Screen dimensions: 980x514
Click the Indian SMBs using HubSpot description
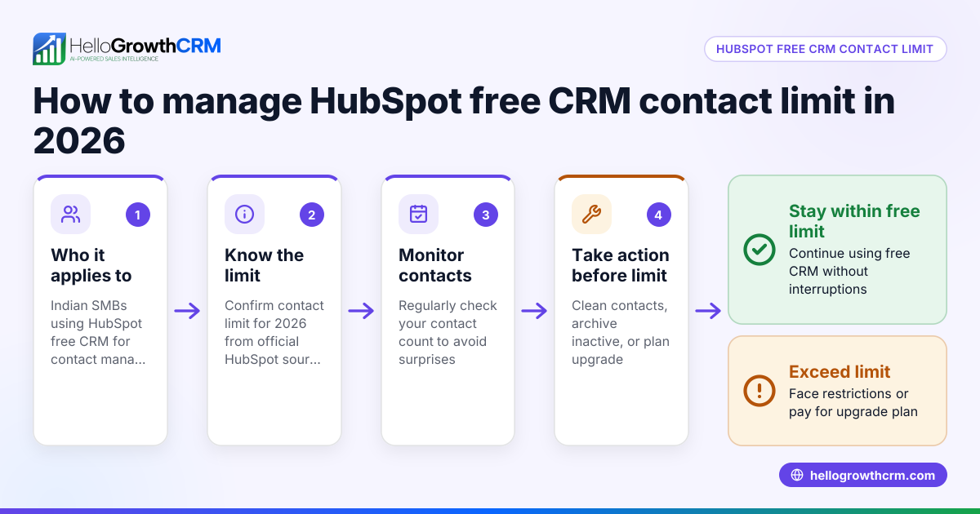99,332
